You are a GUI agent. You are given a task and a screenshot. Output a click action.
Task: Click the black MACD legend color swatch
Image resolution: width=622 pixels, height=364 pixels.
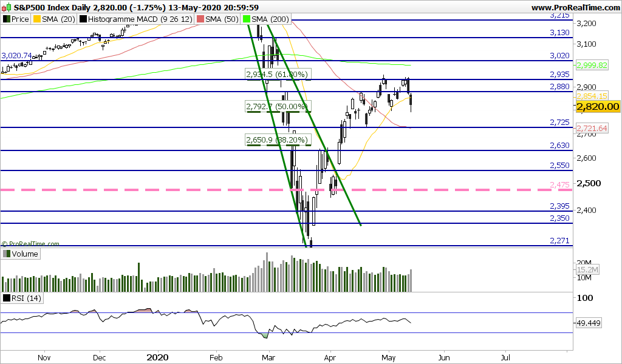click(x=83, y=19)
